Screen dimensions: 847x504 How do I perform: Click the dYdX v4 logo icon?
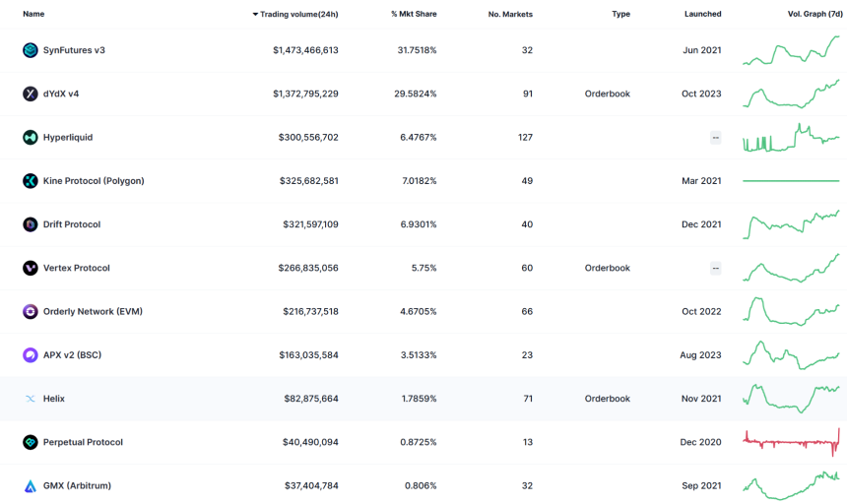31,94
